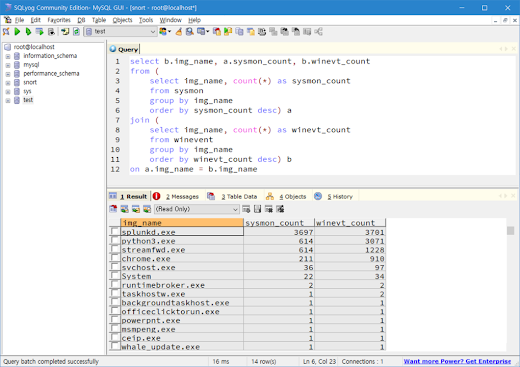
Task: Click the floppy disk save icon in result toolbar
Action: pyautogui.click(x=257, y=209)
